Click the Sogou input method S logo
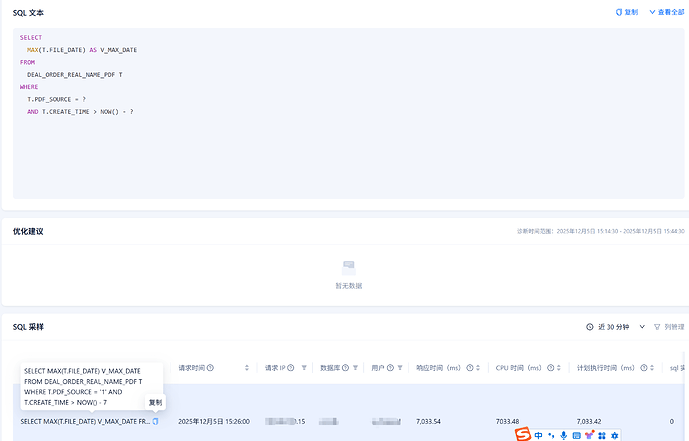Screen dimensions: 689x441 pyautogui.click(x=522, y=434)
